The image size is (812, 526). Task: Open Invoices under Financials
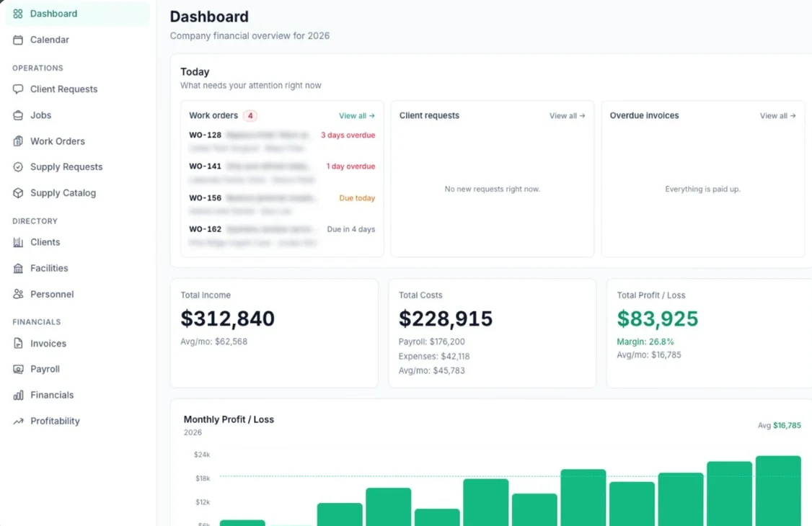click(x=78, y=344)
